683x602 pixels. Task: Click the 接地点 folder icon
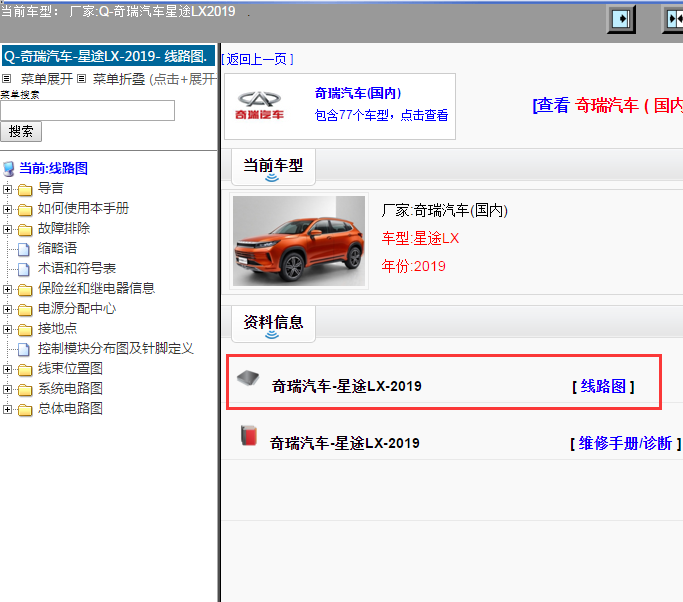[x=25, y=330]
